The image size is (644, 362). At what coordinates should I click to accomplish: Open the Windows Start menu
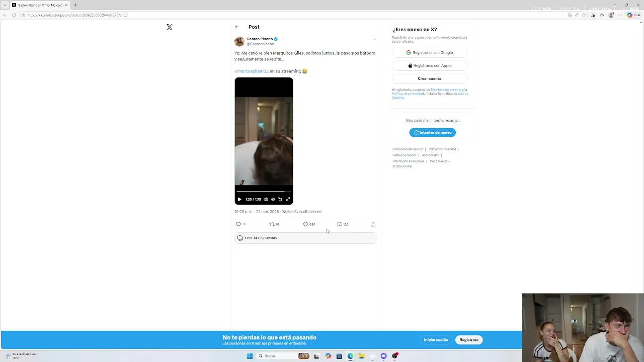[250, 356]
